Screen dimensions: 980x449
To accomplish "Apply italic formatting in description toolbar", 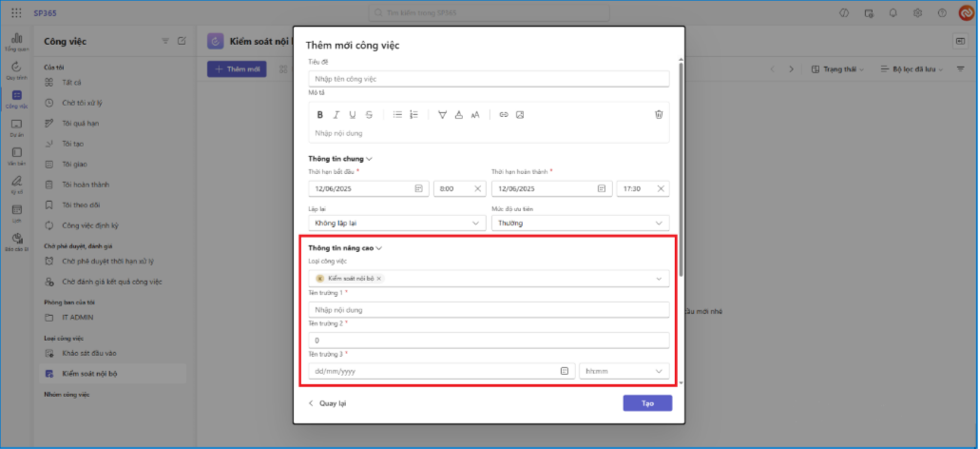I will click(336, 114).
